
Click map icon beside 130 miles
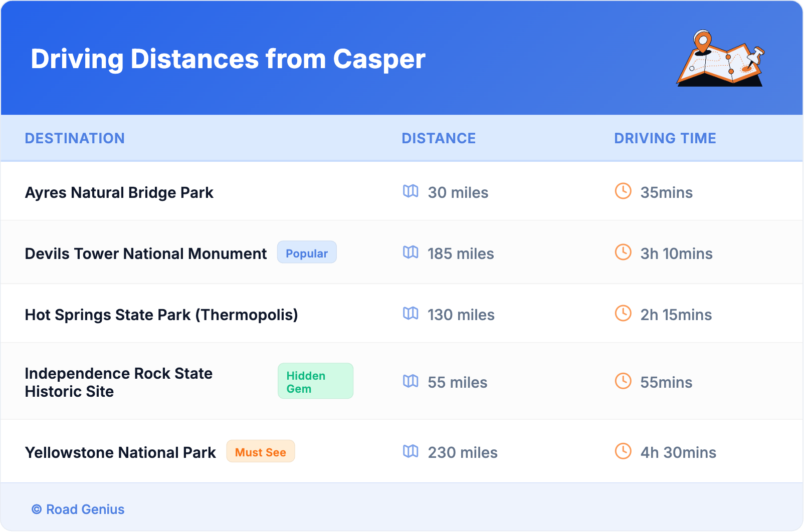pos(411,314)
